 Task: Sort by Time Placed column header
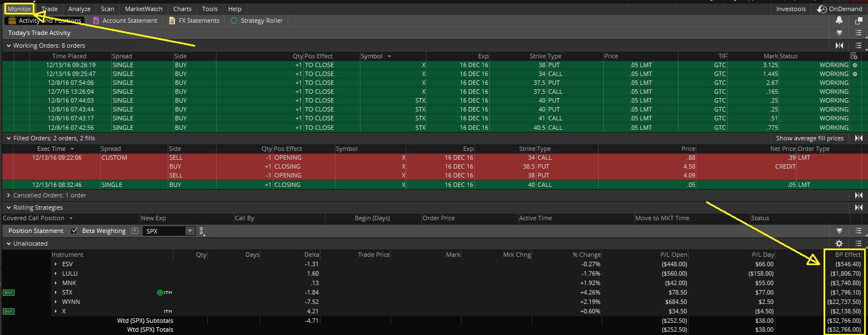click(69, 56)
